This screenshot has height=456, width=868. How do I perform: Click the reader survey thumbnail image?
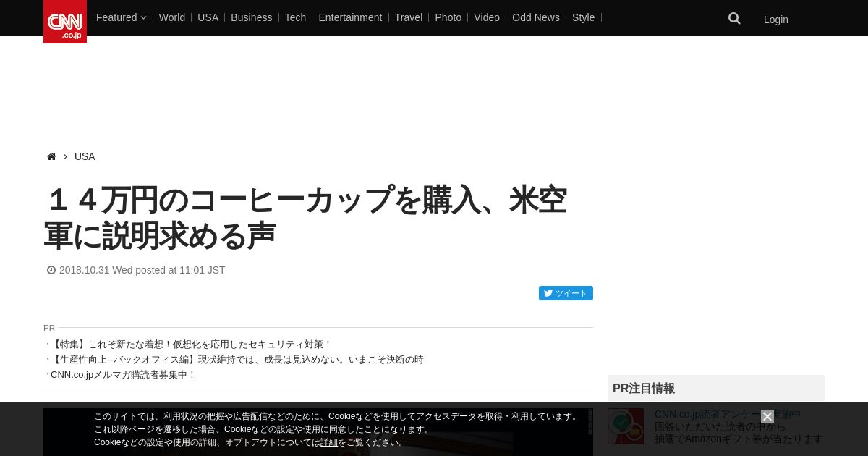pyautogui.click(x=626, y=426)
